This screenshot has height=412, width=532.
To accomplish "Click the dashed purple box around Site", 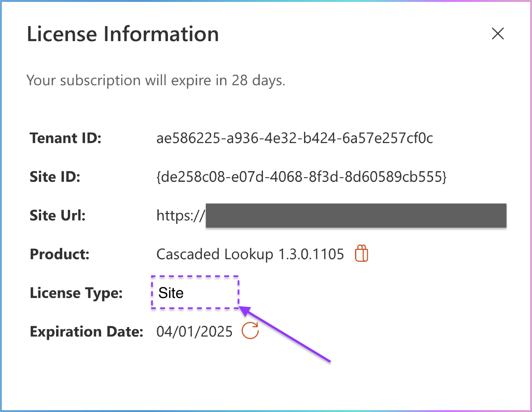I will point(195,292).
